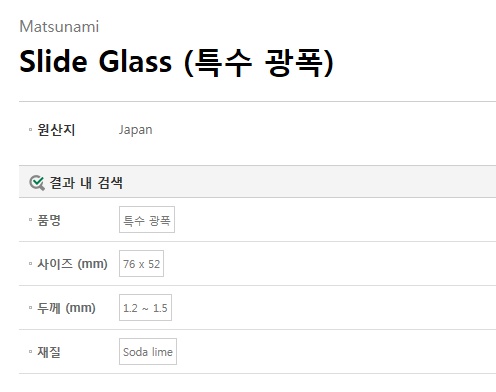Click the bullet beside 재질
This screenshot has width=496, height=392.
pyautogui.click(x=30, y=352)
